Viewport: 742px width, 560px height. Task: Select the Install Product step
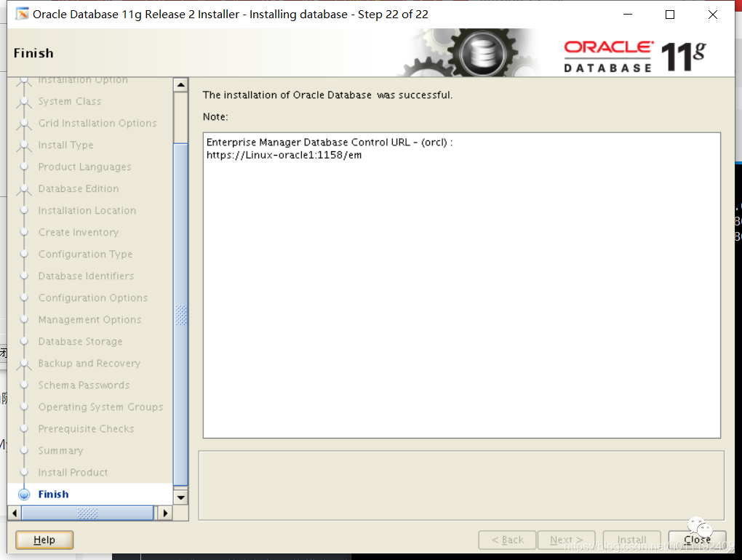coord(73,473)
